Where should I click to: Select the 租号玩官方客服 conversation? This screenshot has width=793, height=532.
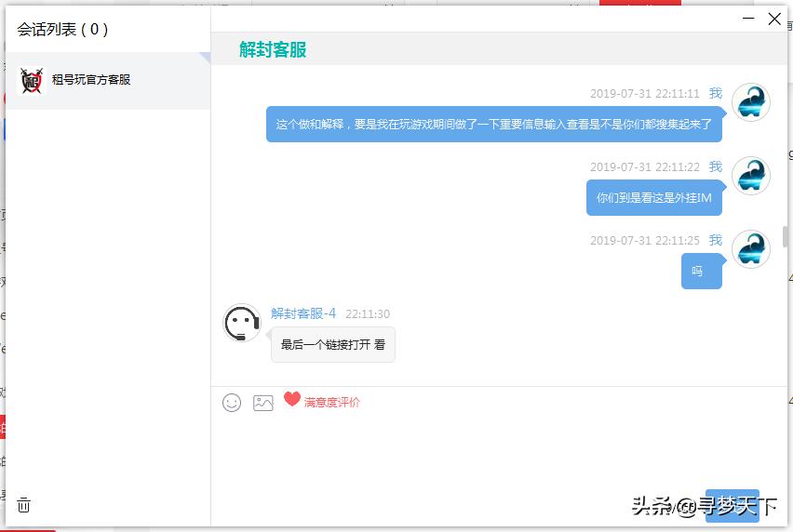pyautogui.click(x=108, y=80)
